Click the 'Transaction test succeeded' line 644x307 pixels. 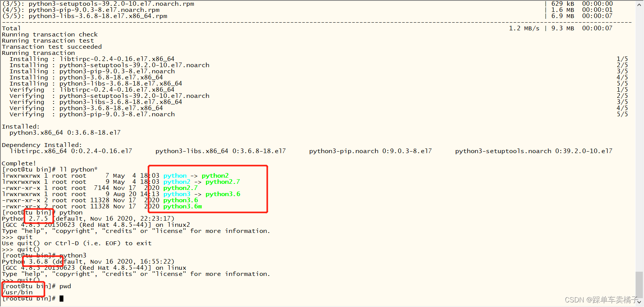[52, 47]
